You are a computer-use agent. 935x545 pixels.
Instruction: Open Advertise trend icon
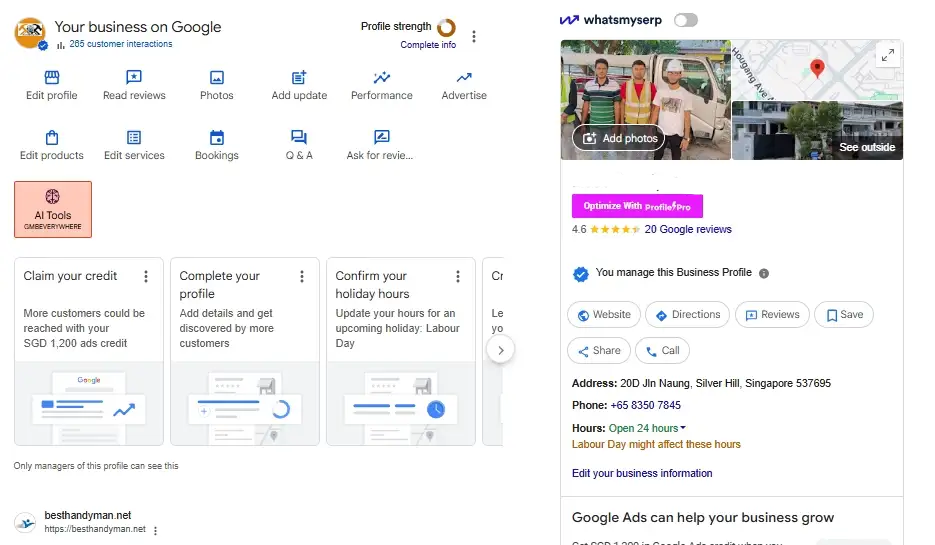coord(464,77)
